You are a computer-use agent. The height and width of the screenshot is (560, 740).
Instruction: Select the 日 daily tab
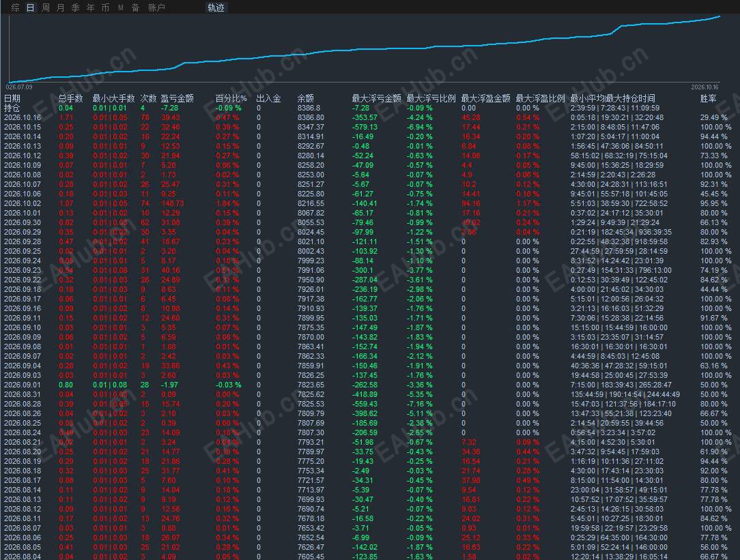[30, 8]
